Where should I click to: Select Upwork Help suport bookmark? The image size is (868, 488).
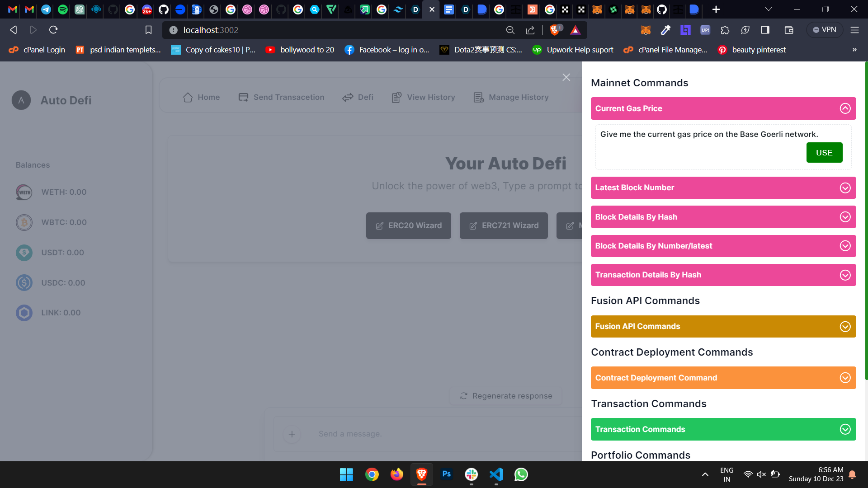(573, 50)
